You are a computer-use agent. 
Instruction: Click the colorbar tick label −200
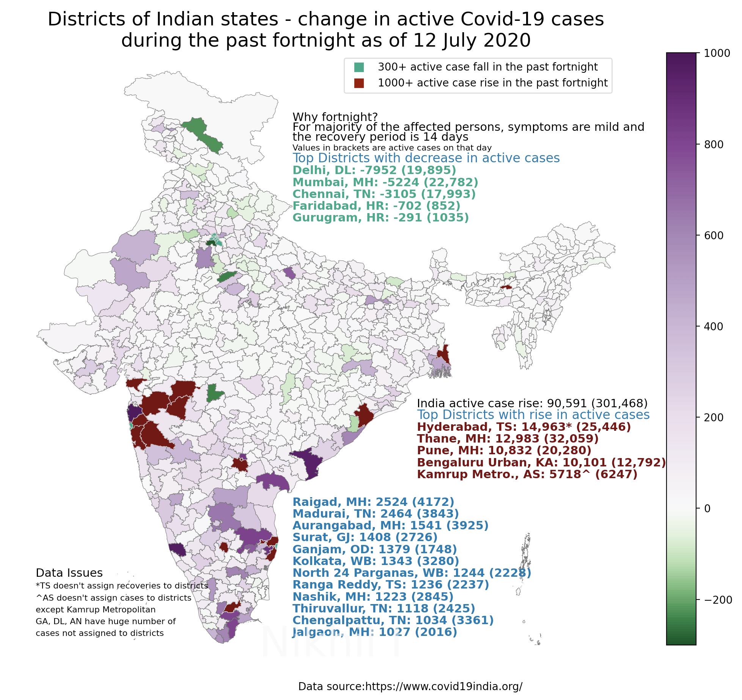(718, 600)
